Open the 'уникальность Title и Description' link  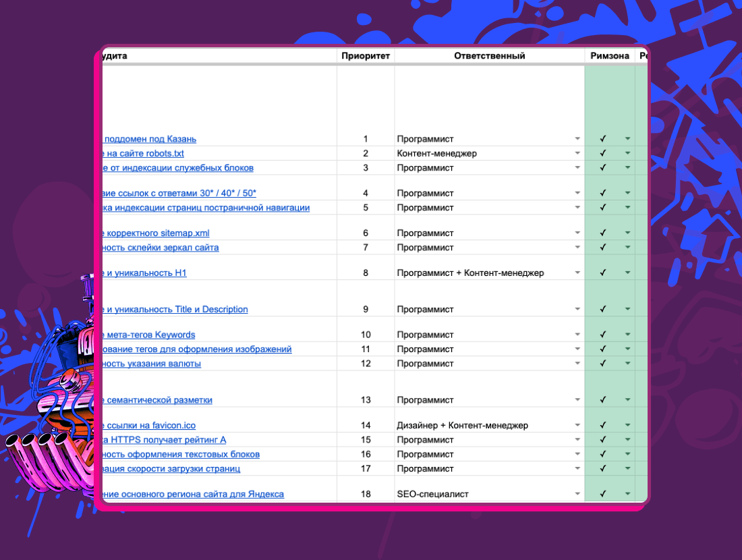(175, 310)
